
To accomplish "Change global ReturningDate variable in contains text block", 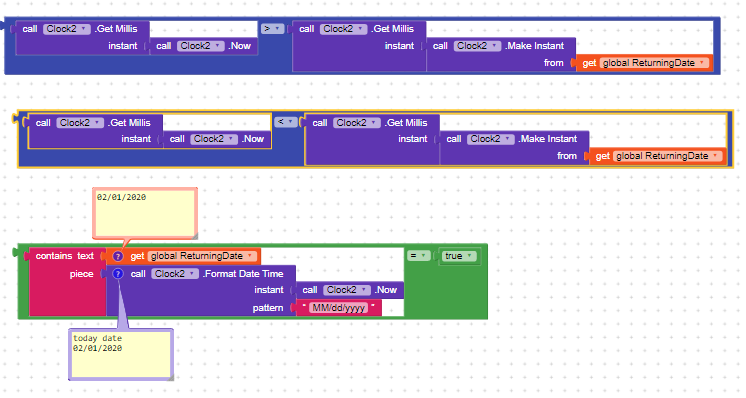I will 201,256.
